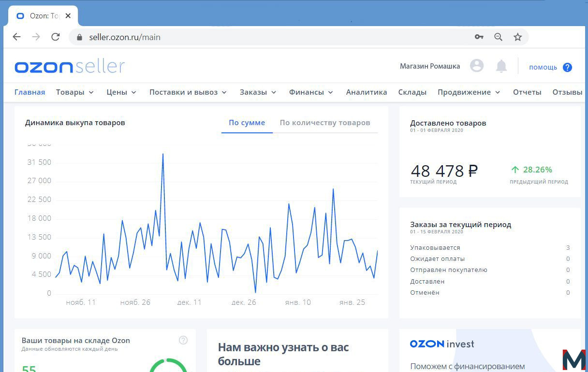Expand the Заказы dropdown menu
The image size is (588, 372).
(258, 92)
